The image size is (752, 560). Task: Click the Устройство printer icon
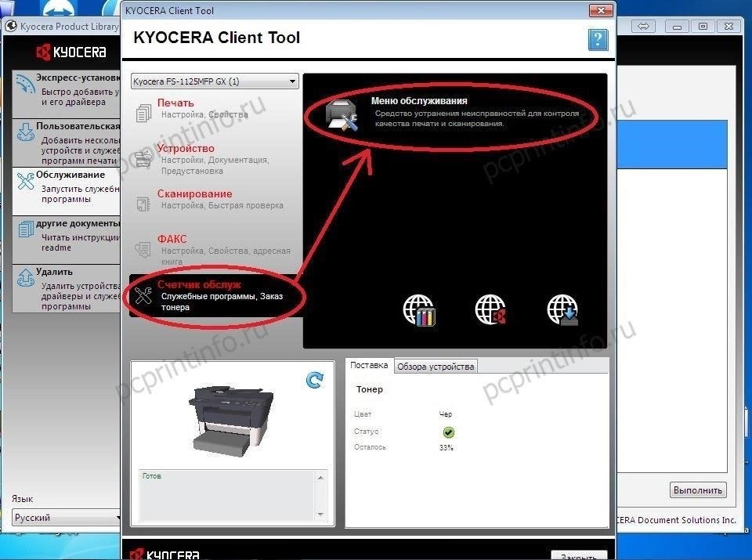143,158
